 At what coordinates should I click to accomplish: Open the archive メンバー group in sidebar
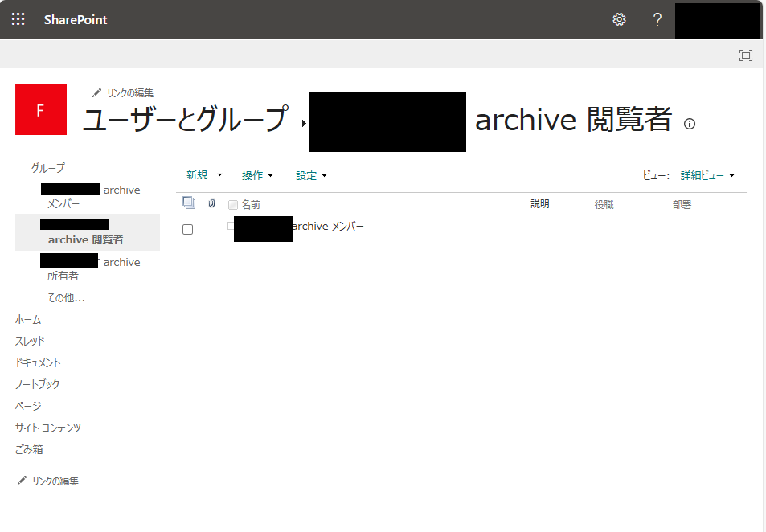pyautogui.click(x=90, y=196)
